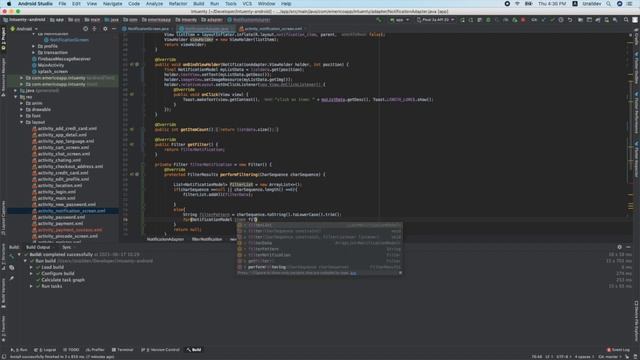Select the Sync tab in Build panel

click(67, 247)
